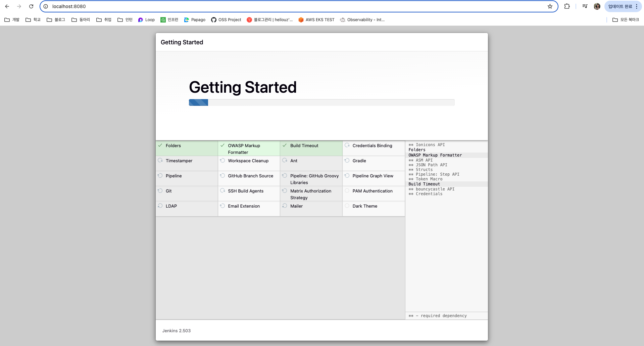The width and height of the screenshot is (644, 346).
Task: Click the small Getting Started dialog header
Action: tap(182, 42)
